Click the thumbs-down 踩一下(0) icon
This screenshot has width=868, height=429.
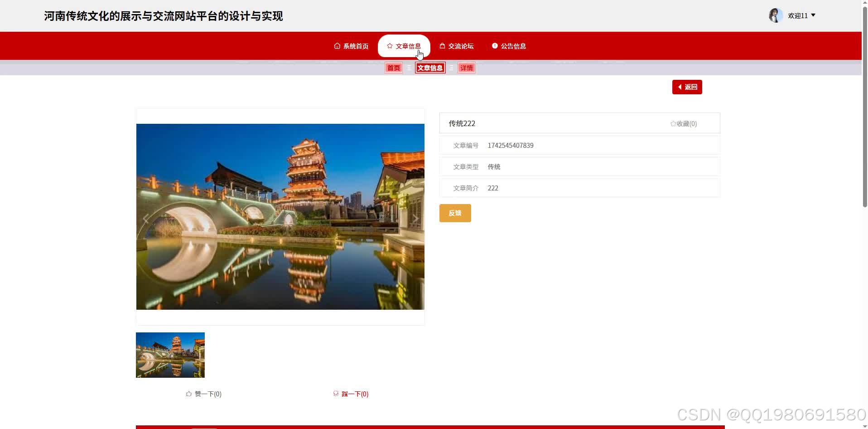tap(336, 394)
